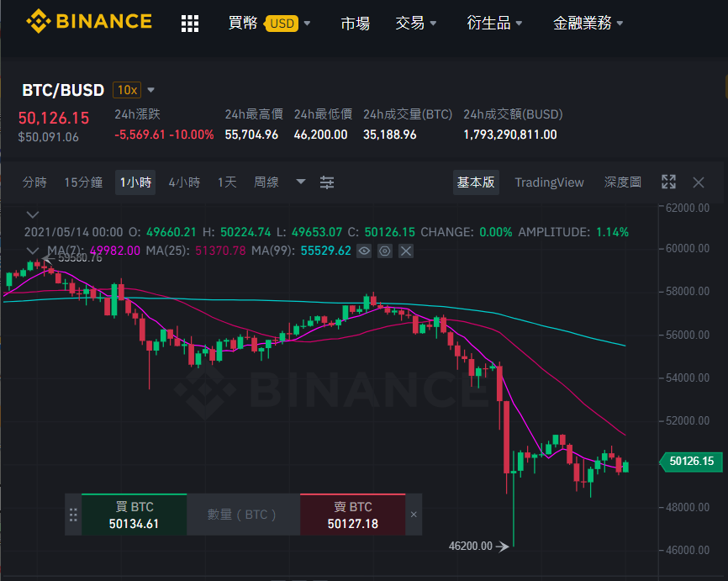Open the apps grid menu
The width and height of the screenshot is (728, 581).
(x=190, y=24)
